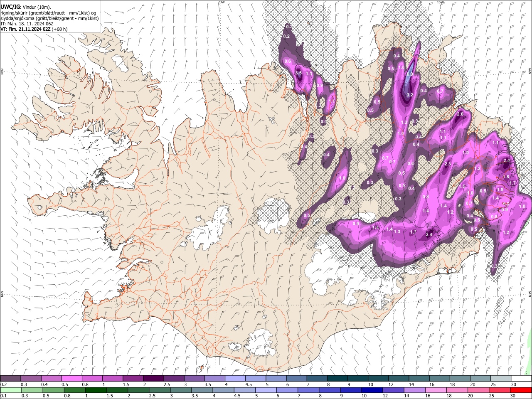Click the pale grey snow swatch from 25 to 30

coord(501,379)
